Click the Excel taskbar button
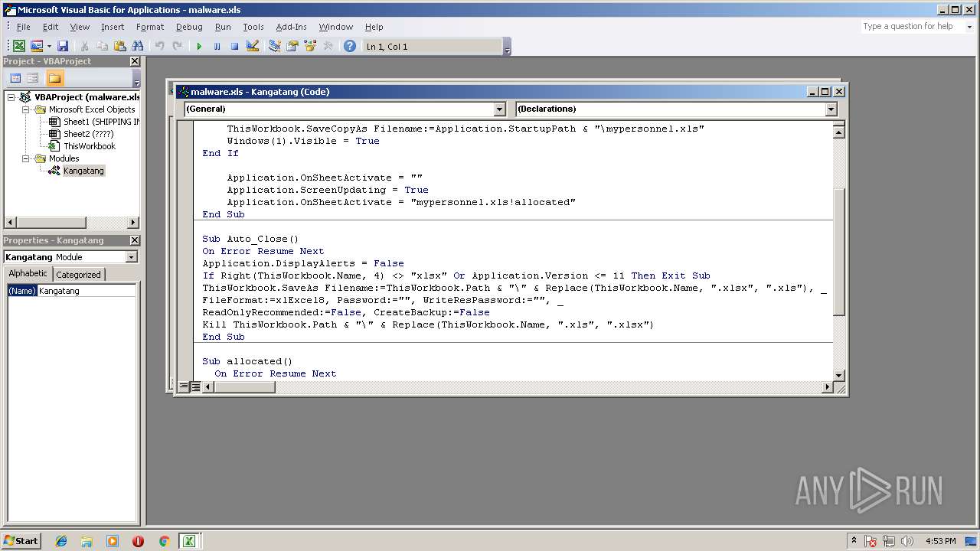The image size is (980, 551). coord(188,541)
